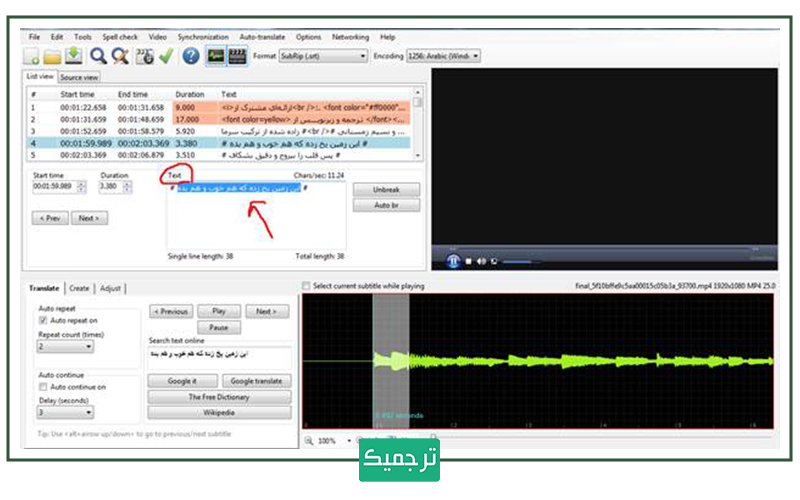Switch to Source view tab
The image size is (800, 500).
(79, 77)
